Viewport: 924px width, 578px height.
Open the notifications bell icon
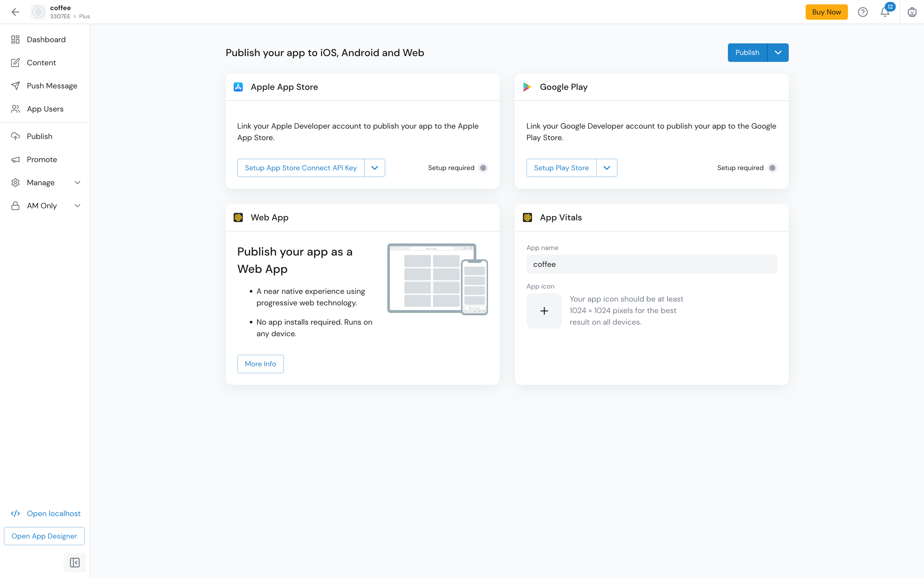[885, 12]
